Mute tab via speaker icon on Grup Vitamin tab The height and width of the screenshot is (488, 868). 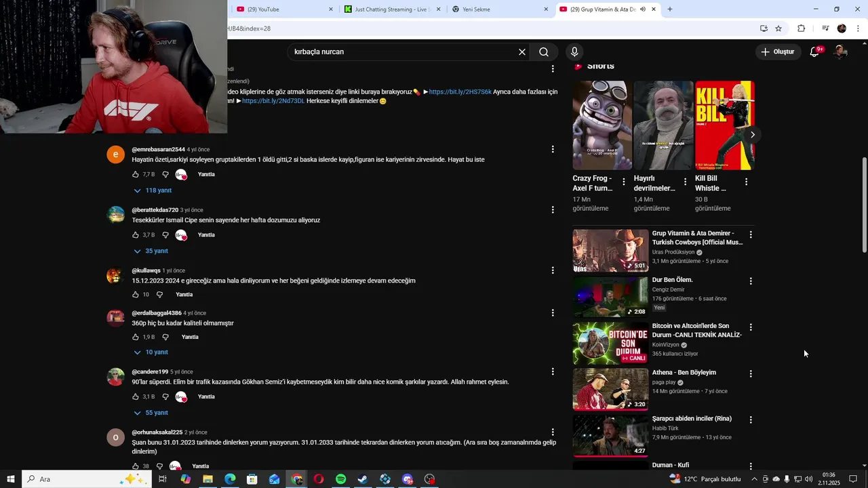pyautogui.click(x=642, y=9)
